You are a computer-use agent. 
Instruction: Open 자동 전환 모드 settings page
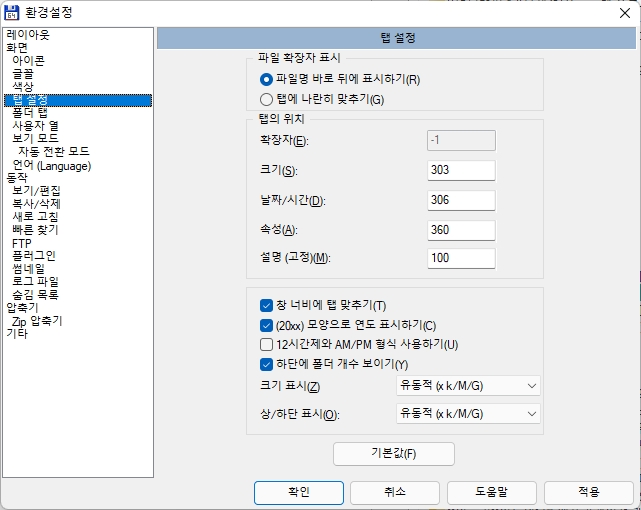tap(54, 152)
